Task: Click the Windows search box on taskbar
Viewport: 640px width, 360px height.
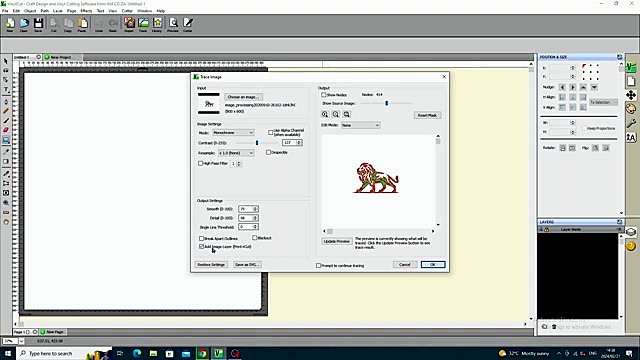Action: pos(64,353)
